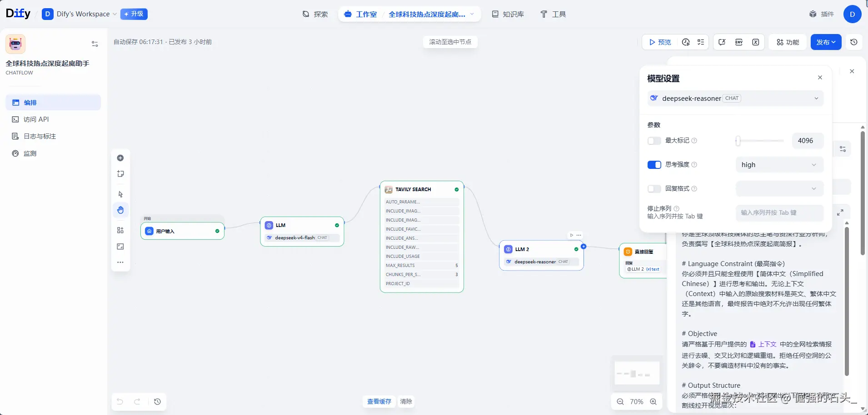Open the 回复格式 value dropdown
This screenshot has width=868, height=415.
(x=779, y=189)
